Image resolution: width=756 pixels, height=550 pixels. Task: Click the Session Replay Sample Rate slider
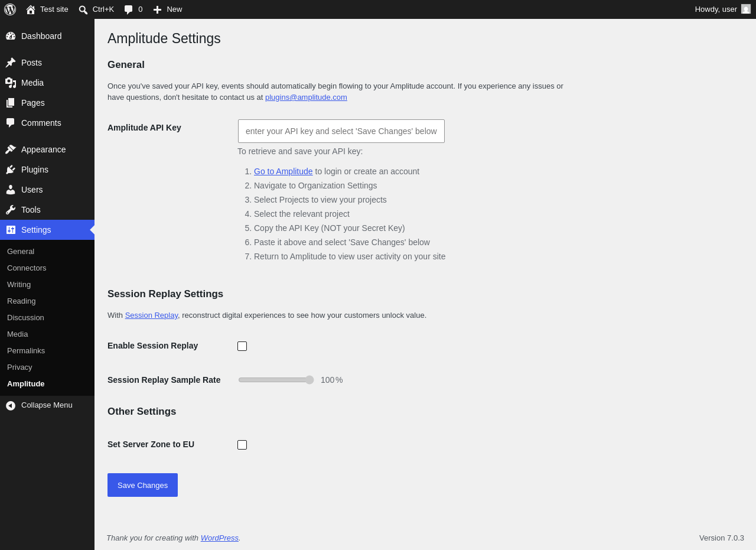coord(276,380)
